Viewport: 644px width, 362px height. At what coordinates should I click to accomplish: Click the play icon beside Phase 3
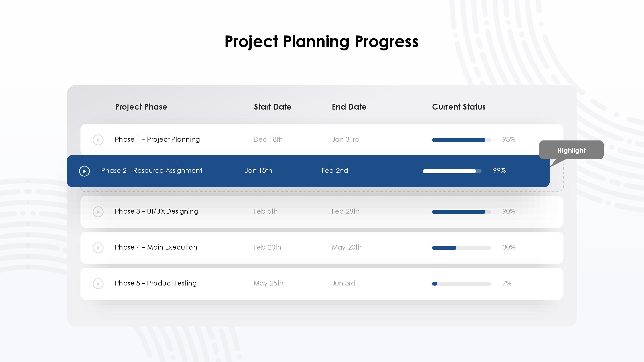point(98,212)
